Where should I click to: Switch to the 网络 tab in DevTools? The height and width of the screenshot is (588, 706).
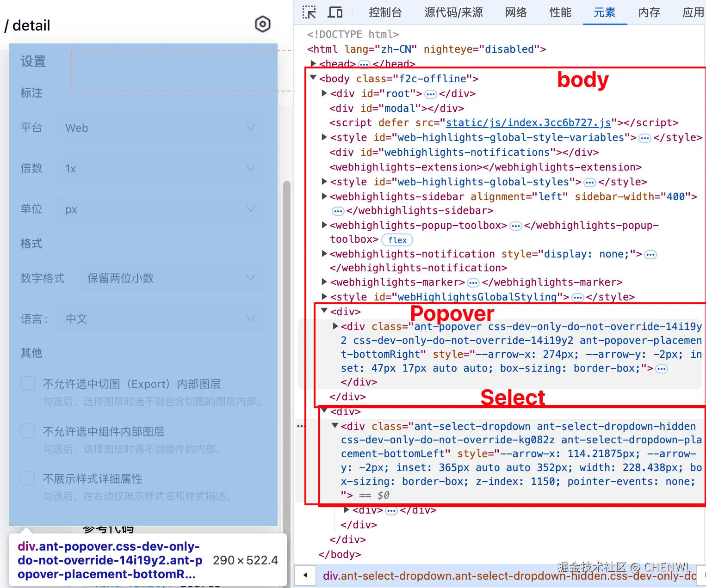click(x=516, y=12)
